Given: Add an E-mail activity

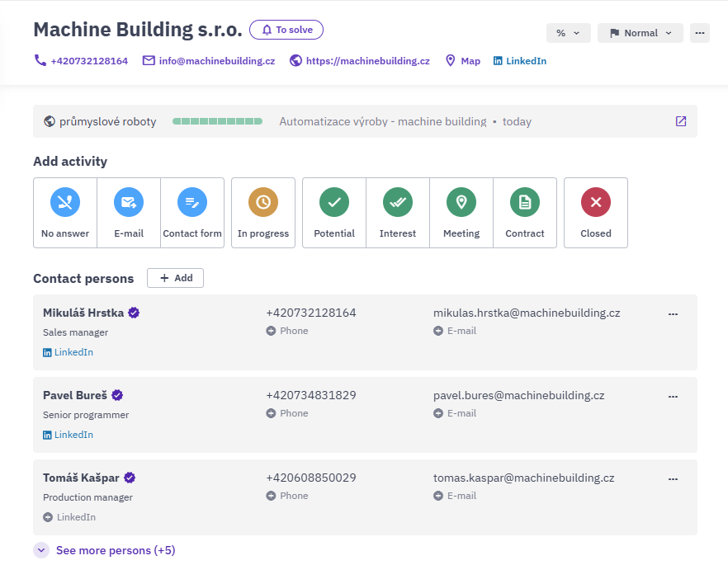Looking at the screenshot, I should 129,213.
